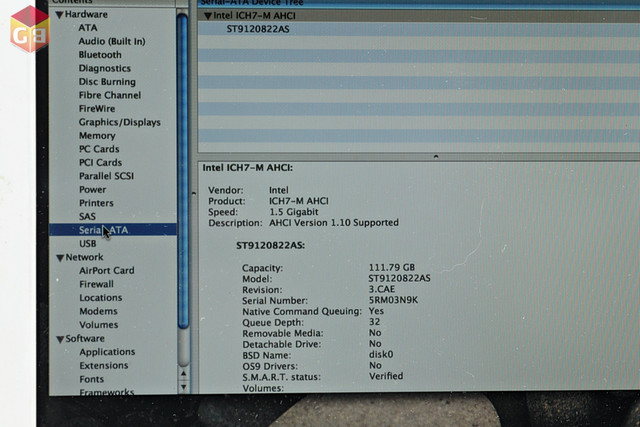Show FireWire device information

point(97,109)
